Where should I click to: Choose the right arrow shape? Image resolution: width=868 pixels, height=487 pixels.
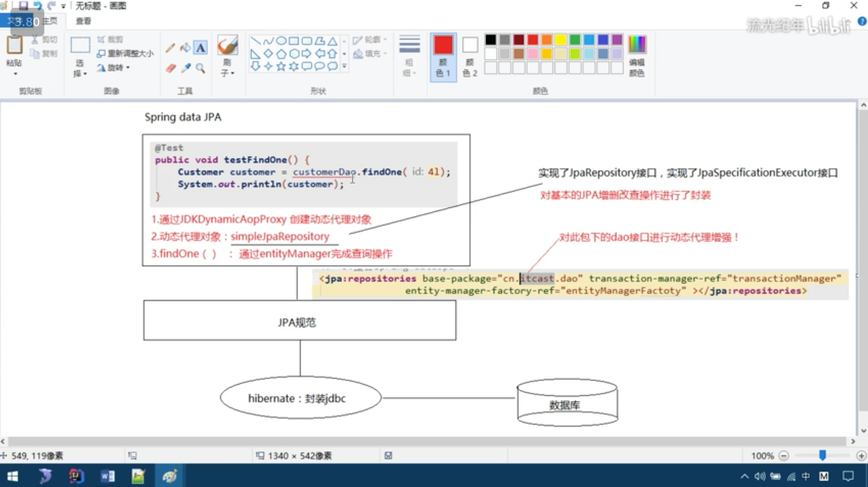point(306,54)
